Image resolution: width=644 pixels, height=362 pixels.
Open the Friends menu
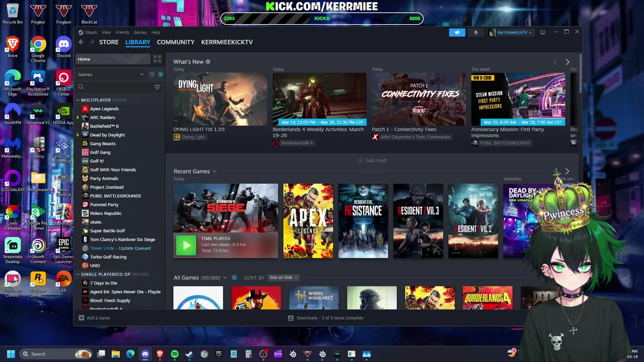coord(122,32)
